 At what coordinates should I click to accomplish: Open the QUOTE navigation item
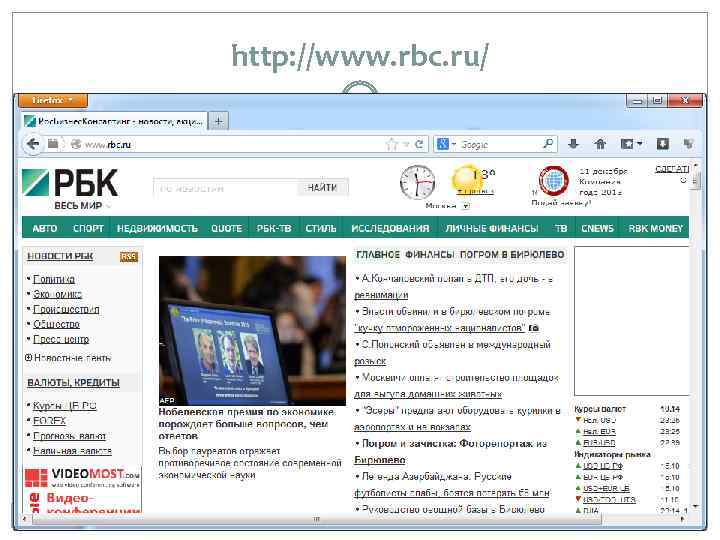[226, 228]
